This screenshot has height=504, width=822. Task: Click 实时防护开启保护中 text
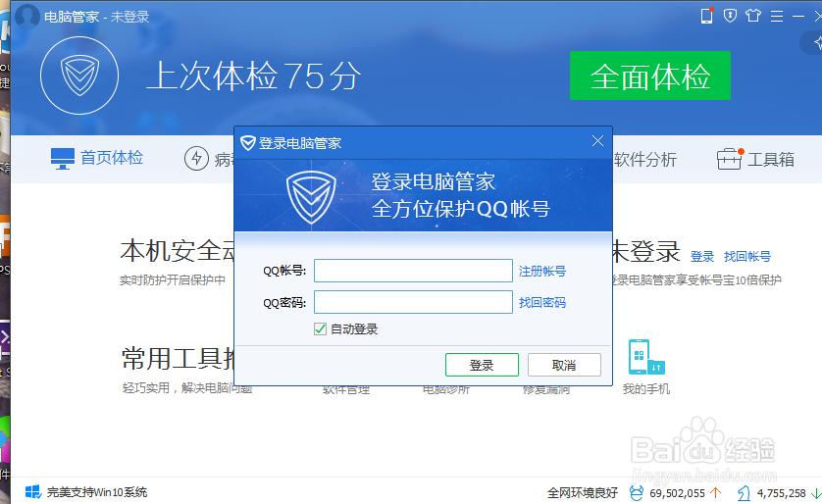(173, 280)
